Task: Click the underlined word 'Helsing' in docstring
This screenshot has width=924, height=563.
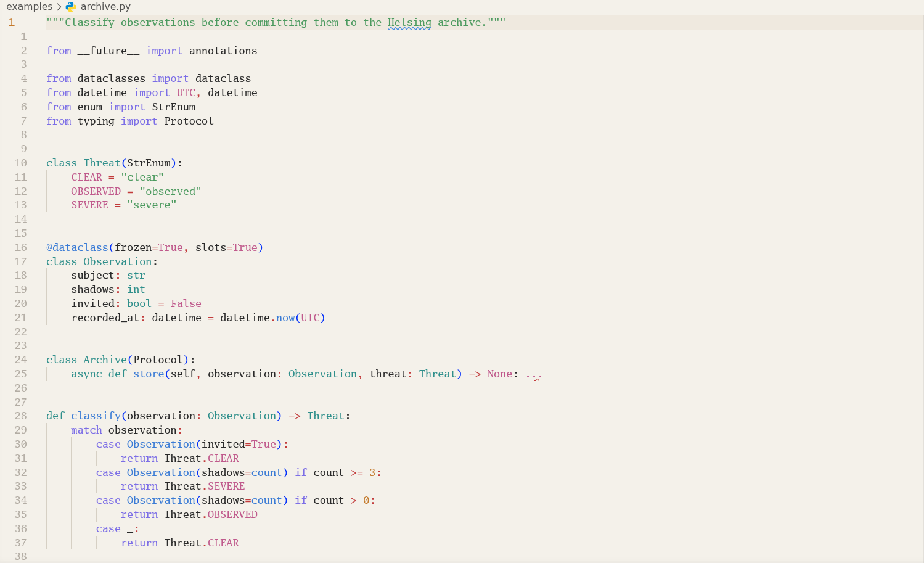Action: point(409,23)
